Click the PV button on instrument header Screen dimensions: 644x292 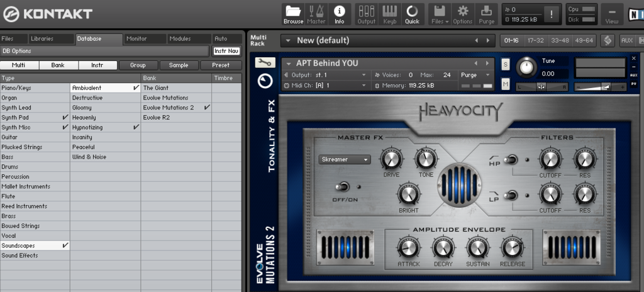click(634, 84)
